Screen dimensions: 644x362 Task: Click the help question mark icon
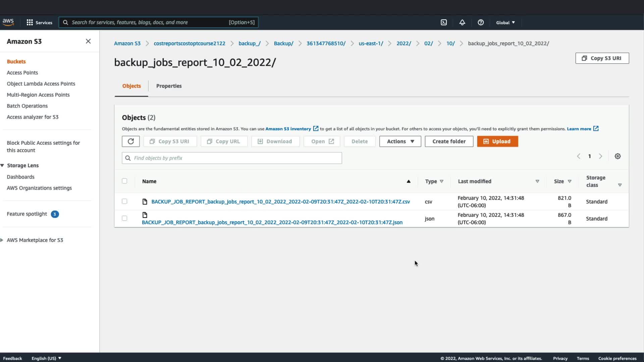(x=481, y=22)
